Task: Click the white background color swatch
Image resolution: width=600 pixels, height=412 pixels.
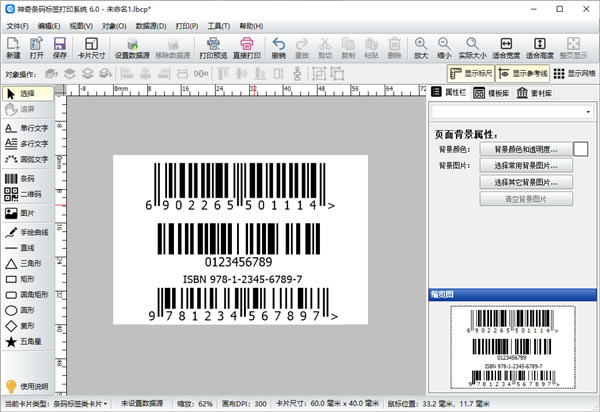Action: point(580,149)
